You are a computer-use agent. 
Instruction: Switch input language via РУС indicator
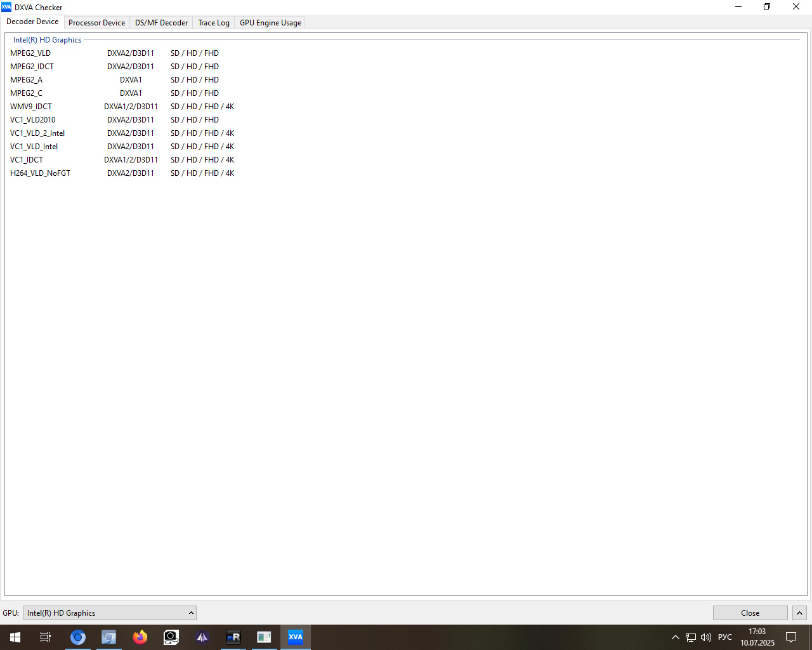(725, 637)
